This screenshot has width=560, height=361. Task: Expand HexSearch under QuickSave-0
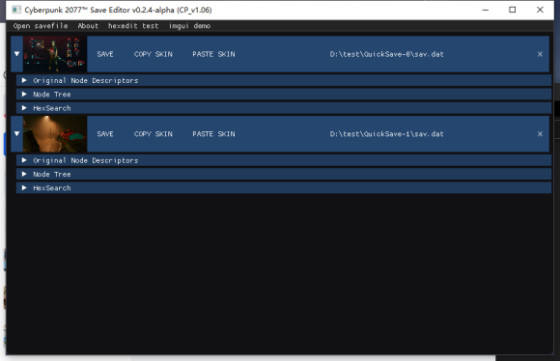[x=284, y=108]
